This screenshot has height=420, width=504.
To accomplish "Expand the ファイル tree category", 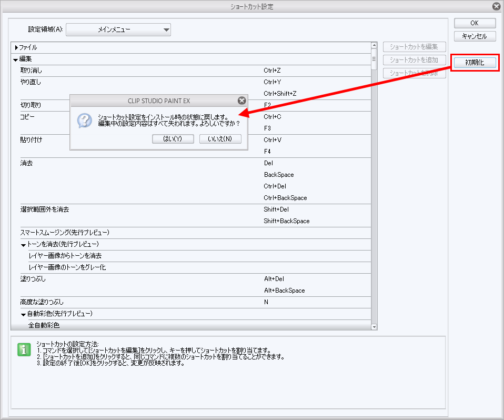I will click(16, 47).
